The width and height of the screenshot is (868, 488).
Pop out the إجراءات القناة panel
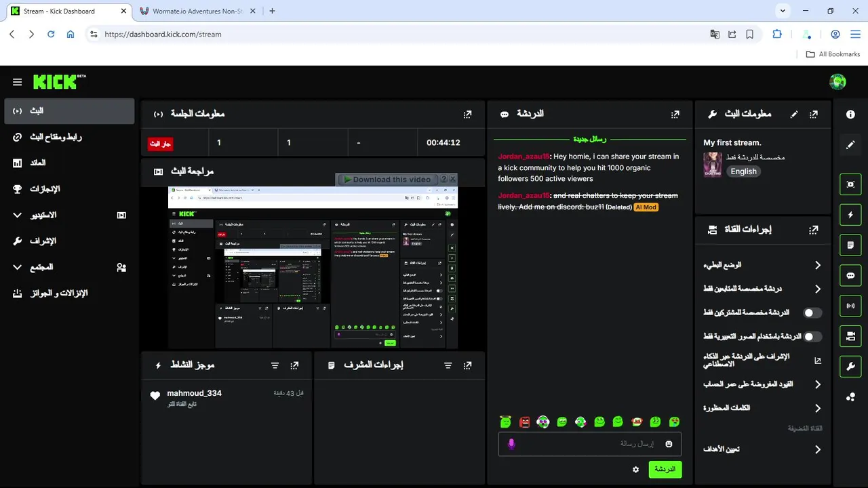click(814, 230)
